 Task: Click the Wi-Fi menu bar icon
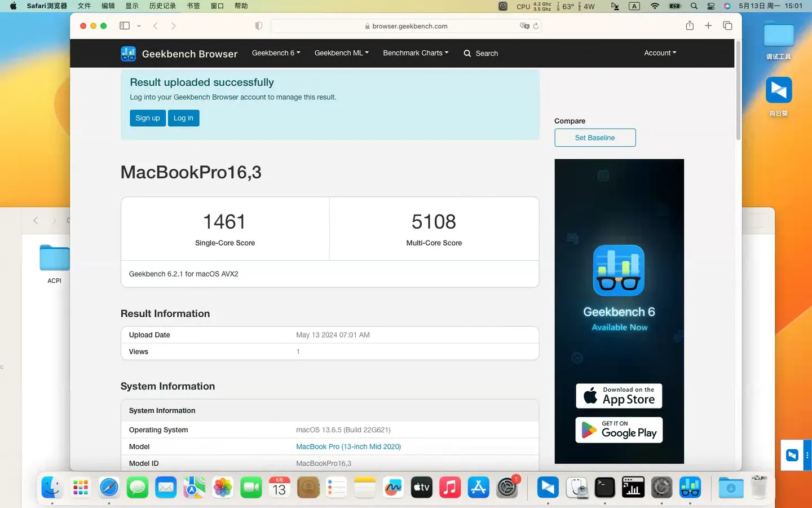654,6
